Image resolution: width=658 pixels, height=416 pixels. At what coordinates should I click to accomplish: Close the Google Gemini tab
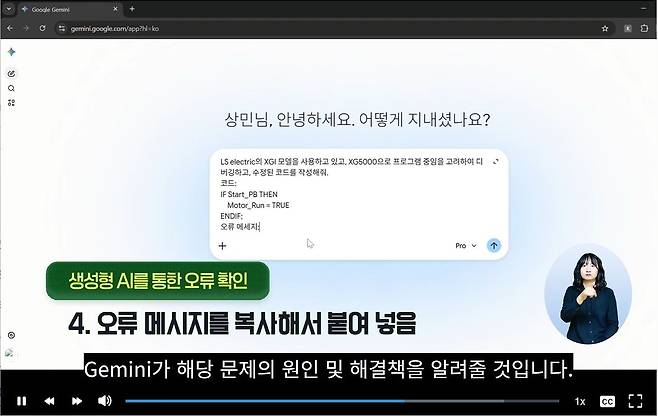tap(116, 9)
